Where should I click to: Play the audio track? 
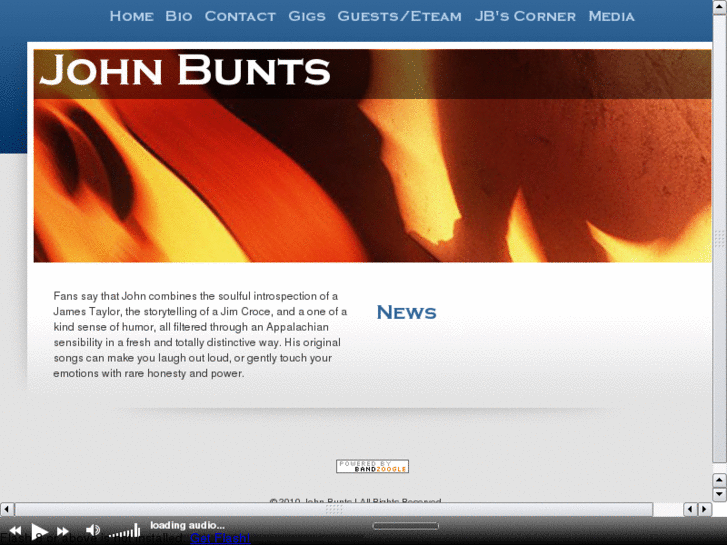(39, 531)
